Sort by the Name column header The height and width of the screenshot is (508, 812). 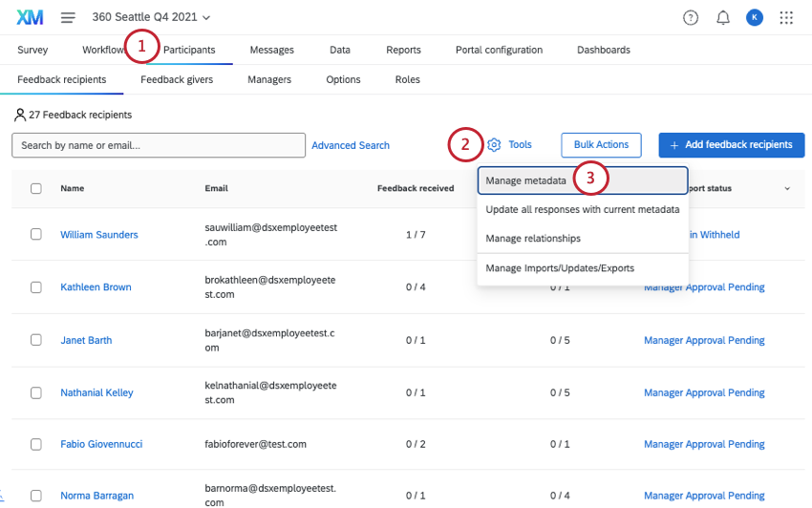point(73,188)
